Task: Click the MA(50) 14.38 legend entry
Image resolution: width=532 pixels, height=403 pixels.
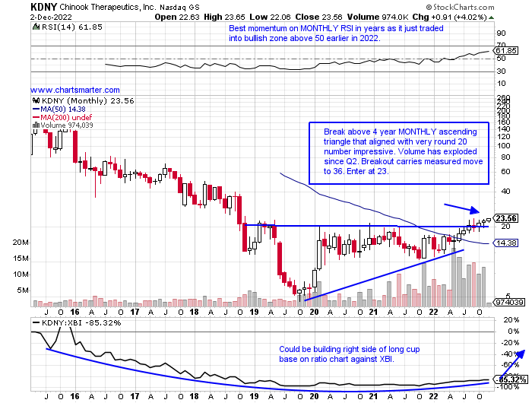Action: click(x=59, y=109)
